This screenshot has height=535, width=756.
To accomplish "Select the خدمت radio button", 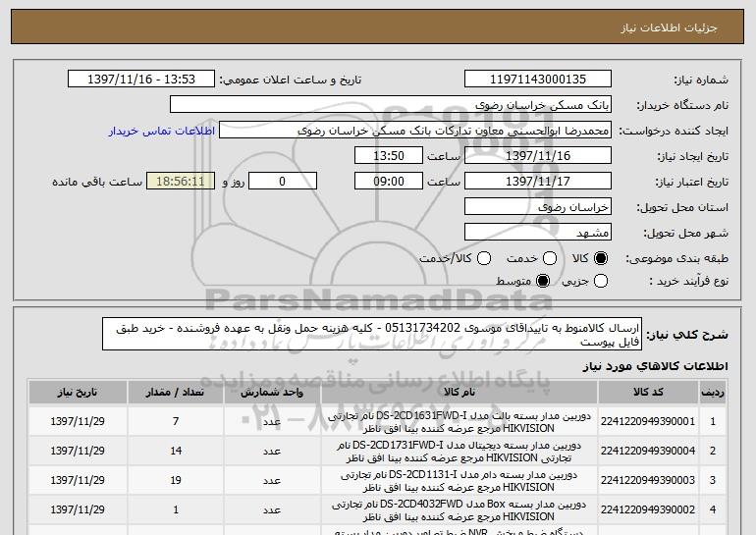I will click(x=550, y=258).
